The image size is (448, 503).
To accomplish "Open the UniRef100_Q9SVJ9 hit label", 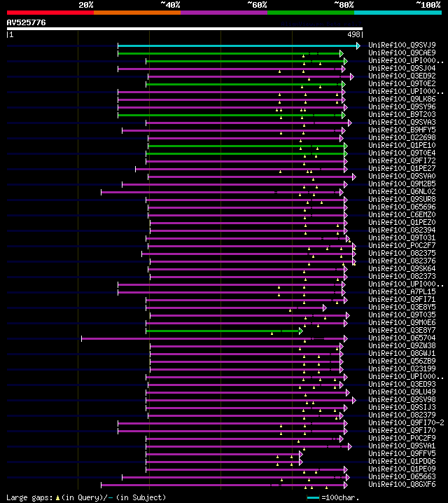I will click(402, 45).
